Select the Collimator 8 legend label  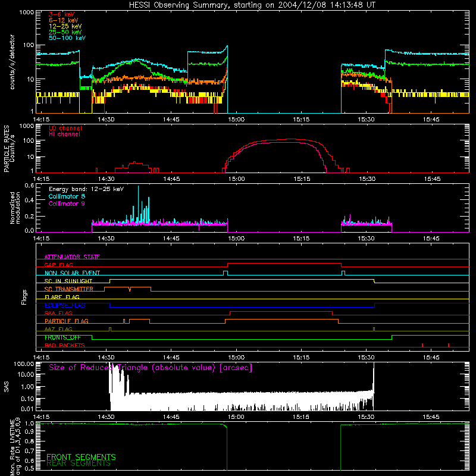coord(67,196)
